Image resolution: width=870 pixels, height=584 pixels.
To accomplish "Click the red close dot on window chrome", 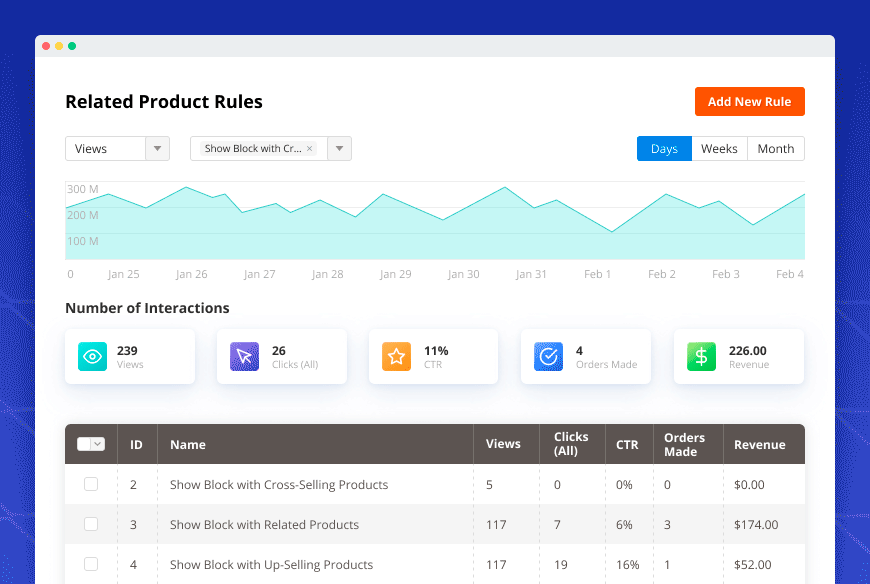I will 45,46.
